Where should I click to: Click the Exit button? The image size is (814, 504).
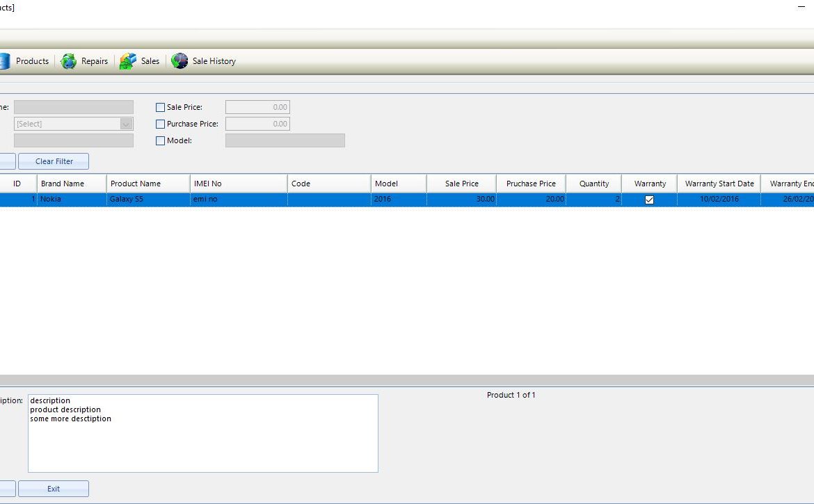click(54, 489)
